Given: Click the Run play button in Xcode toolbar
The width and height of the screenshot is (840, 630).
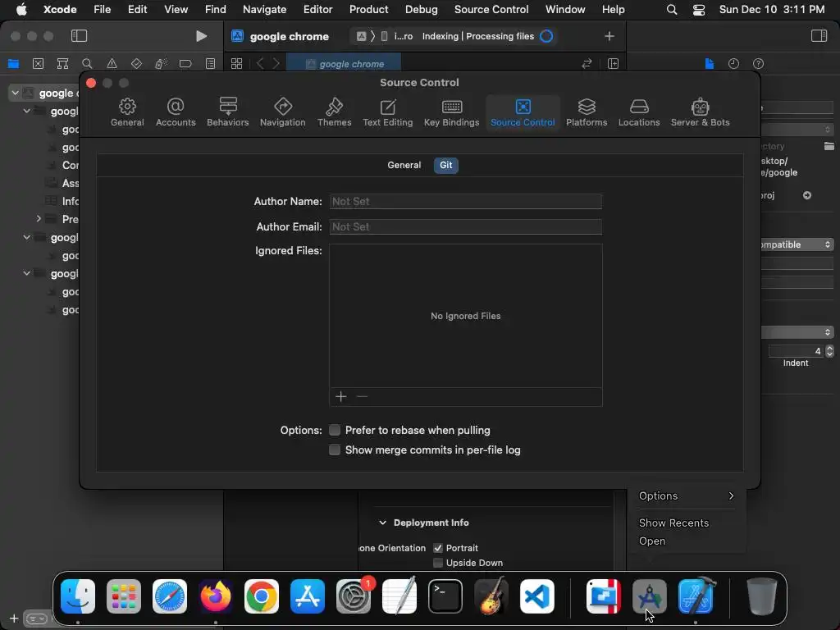Looking at the screenshot, I should (x=201, y=36).
